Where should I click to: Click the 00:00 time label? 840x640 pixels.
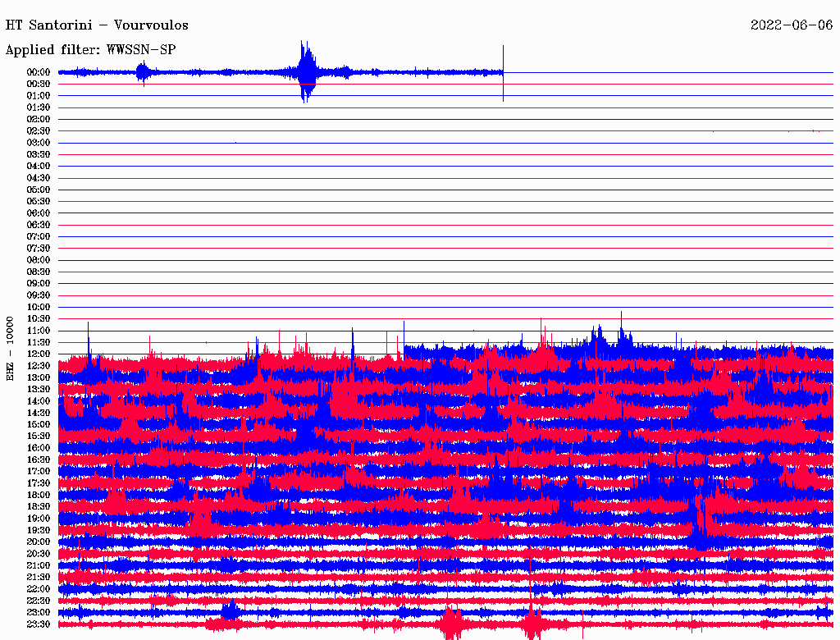tap(39, 72)
